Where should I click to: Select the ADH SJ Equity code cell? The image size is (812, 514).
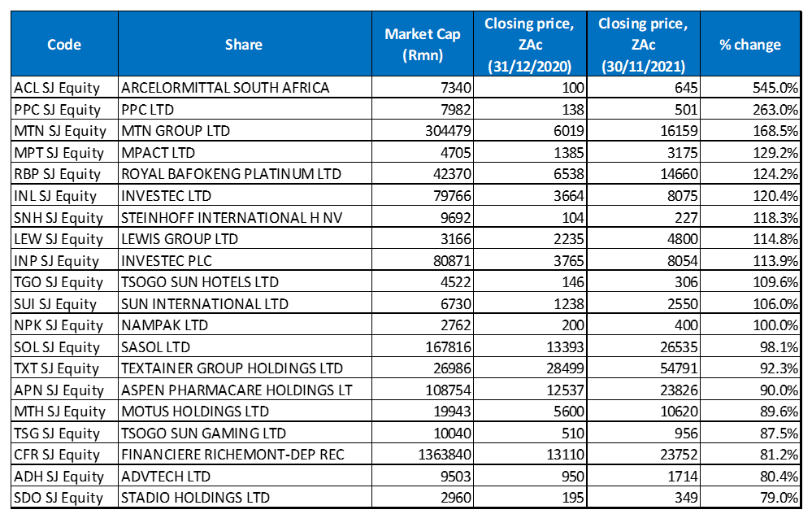point(64,476)
